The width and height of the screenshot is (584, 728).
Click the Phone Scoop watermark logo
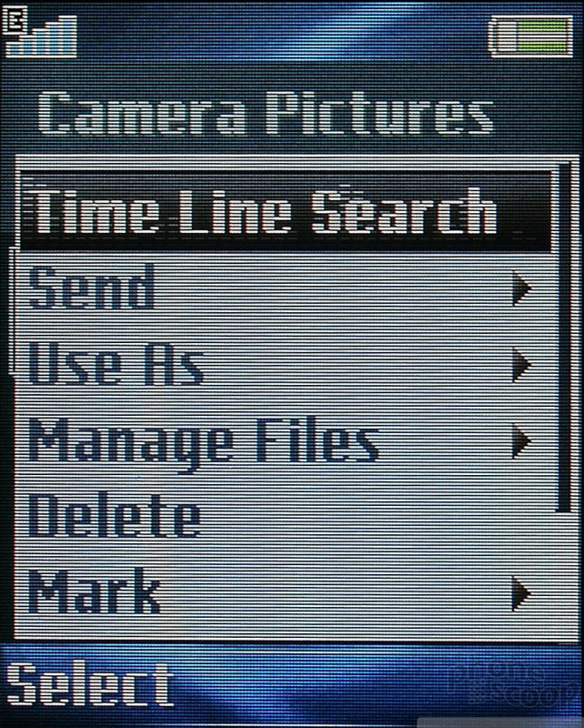(x=515, y=685)
